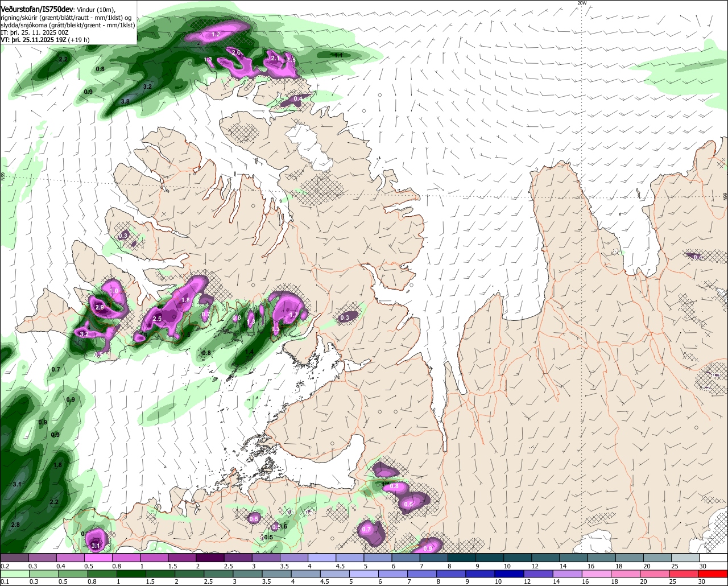The height and width of the screenshot is (586, 728).
Task: Click the 0.4 value in northern peninsula
Action: click(x=297, y=99)
